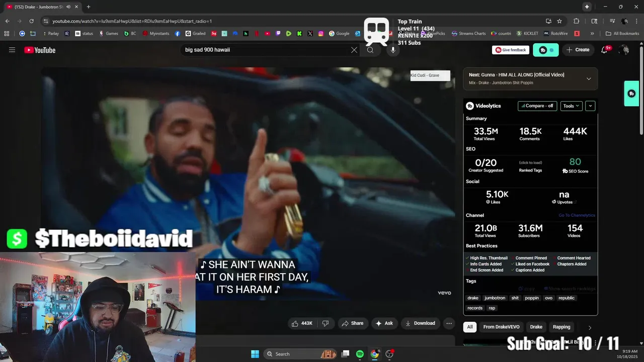Click the Windows taskbar Search box
The height and width of the screenshot is (362, 644).
click(299, 354)
